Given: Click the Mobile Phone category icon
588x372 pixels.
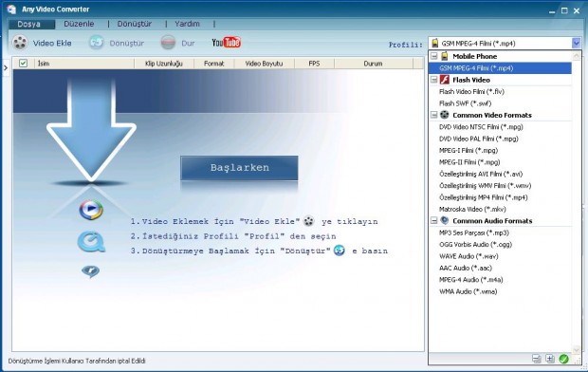Looking at the screenshot, I should click(445, 56).
